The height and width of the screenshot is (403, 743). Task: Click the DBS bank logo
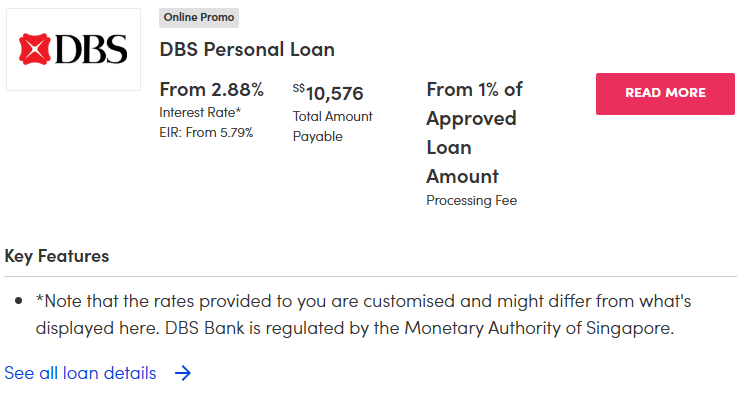[74, 50]
